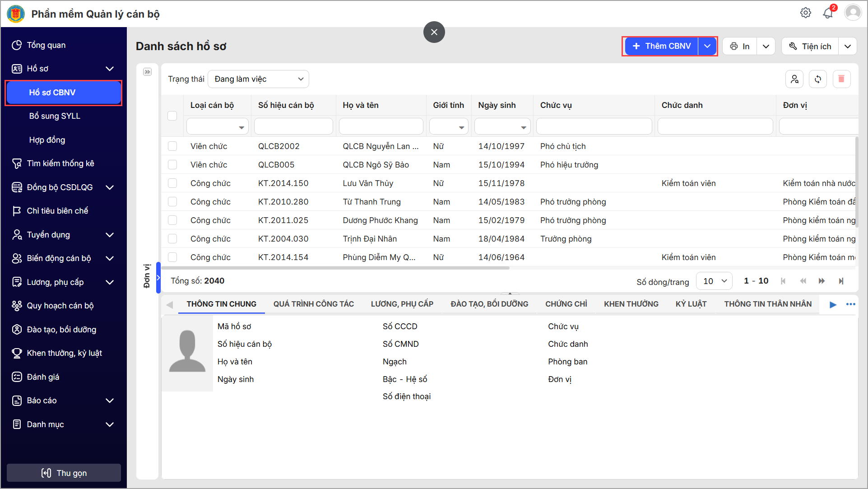868x489 pixels.
Task: Toggle the select-all header checkbox
Action: click(x=172, y=116)
